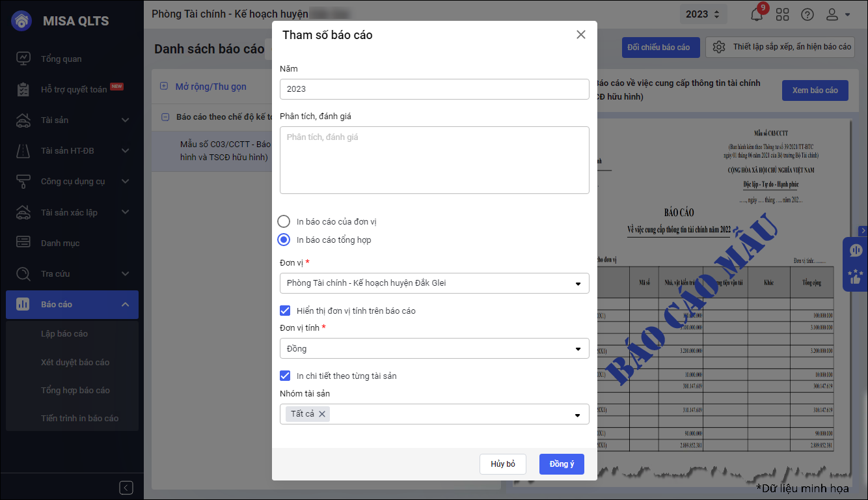This screenshot has width=868, height=500.
Task: Open "Tổng quan" in the sidebar
Action: tap(61, 59)
